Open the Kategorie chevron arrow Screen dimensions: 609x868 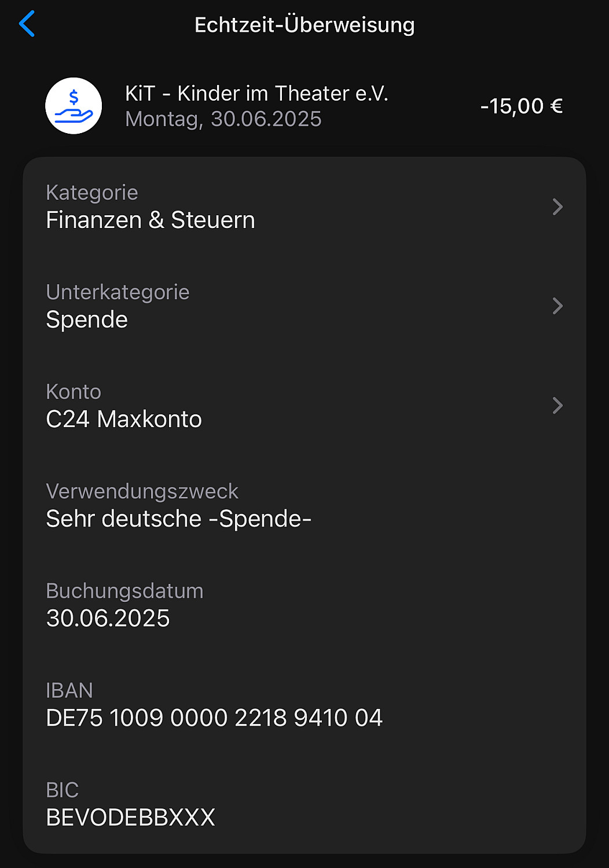coord(557,207)
